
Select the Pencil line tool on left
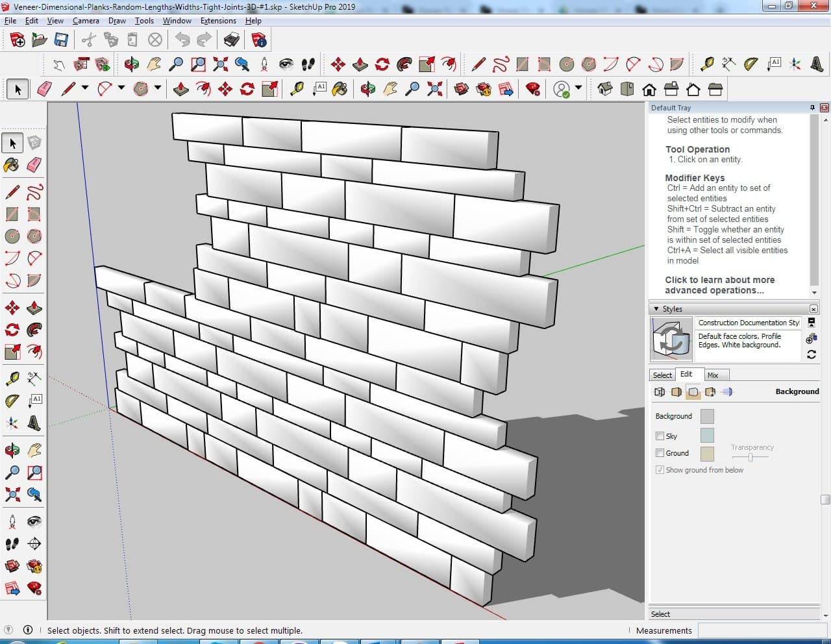12,192
